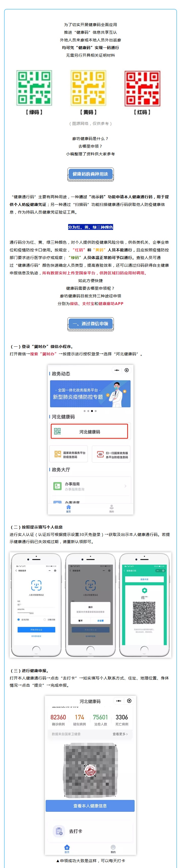Open the mini-program three-dots menu above 政务动态
Viewport: 180px width, 868px height.
coord(117,370)
